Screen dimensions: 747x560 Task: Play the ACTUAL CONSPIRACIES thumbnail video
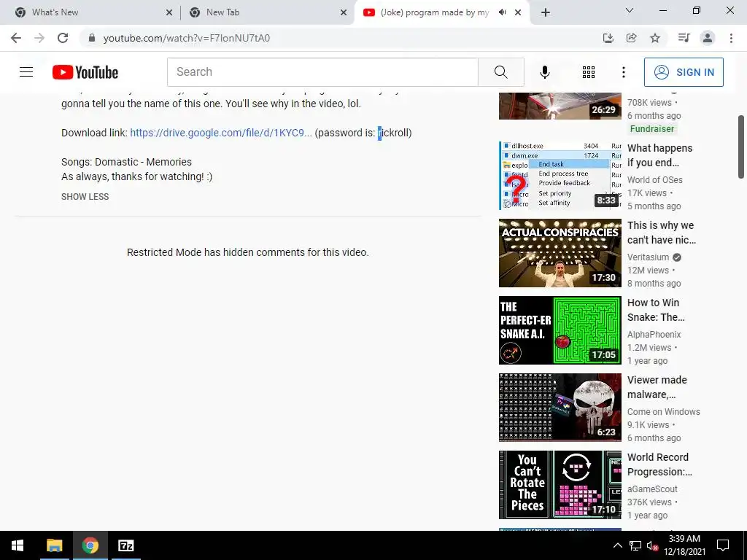coord(560,253)
